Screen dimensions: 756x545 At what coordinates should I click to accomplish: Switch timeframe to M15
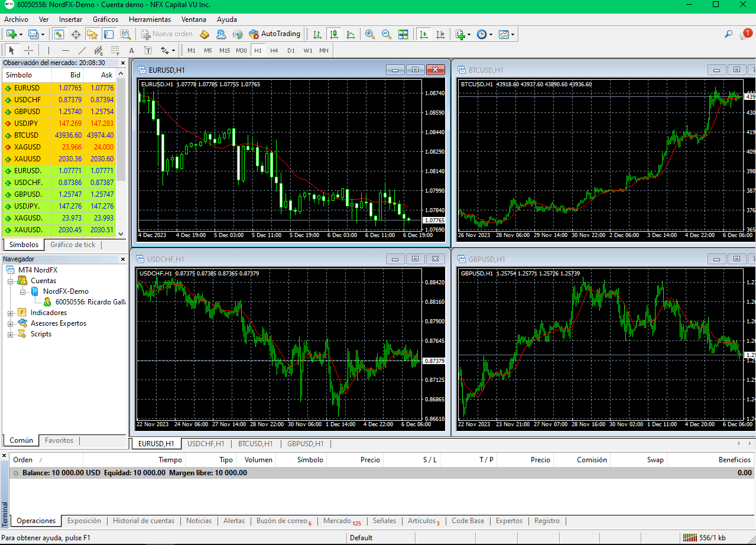[225, 50]
